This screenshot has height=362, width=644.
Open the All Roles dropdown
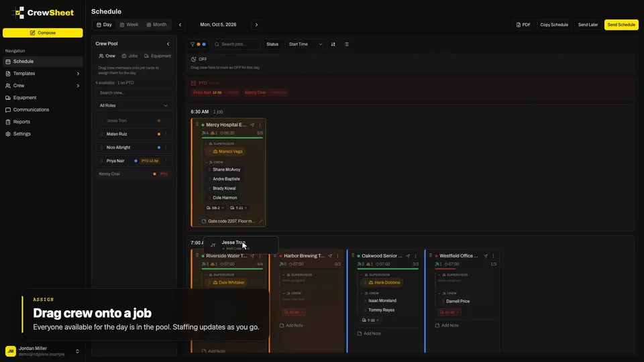(134, 105)
